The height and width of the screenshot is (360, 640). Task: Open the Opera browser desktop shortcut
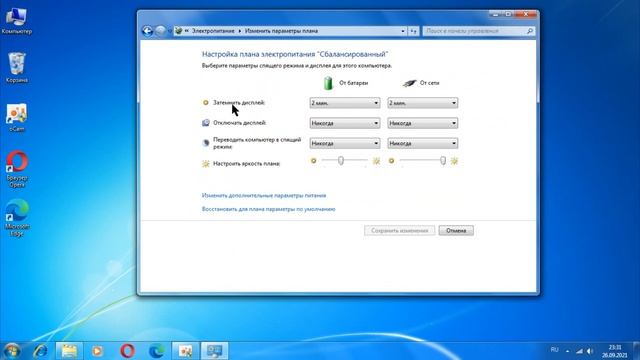[17, 169]
